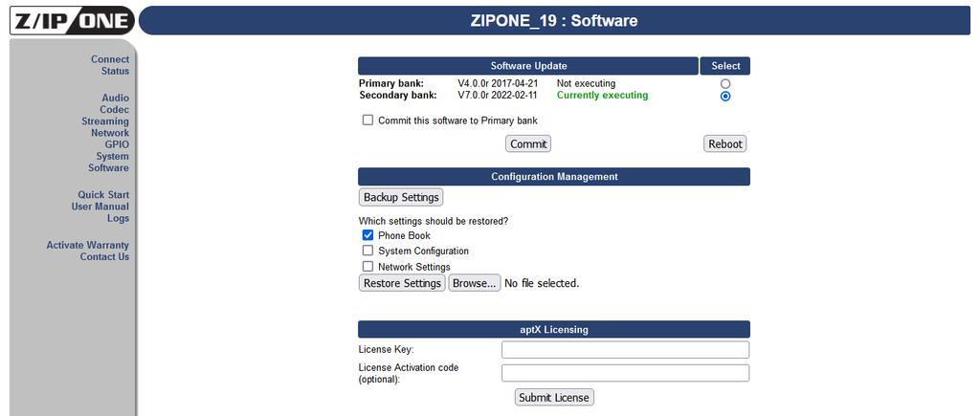Click the Z/IP ONE logo
Image resolution: width=980 pixels, height=416 pixels.
[x=72, y=21]
